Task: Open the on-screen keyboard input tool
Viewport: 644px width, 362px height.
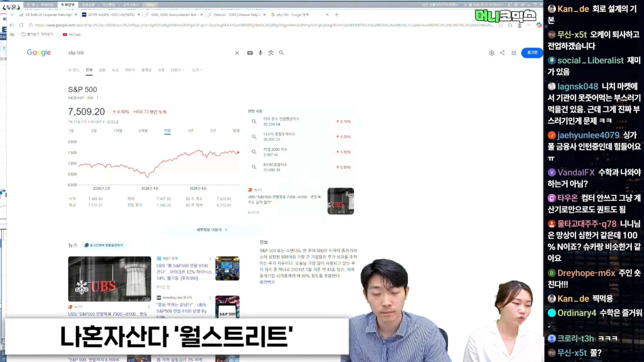Action: (250, 53)
